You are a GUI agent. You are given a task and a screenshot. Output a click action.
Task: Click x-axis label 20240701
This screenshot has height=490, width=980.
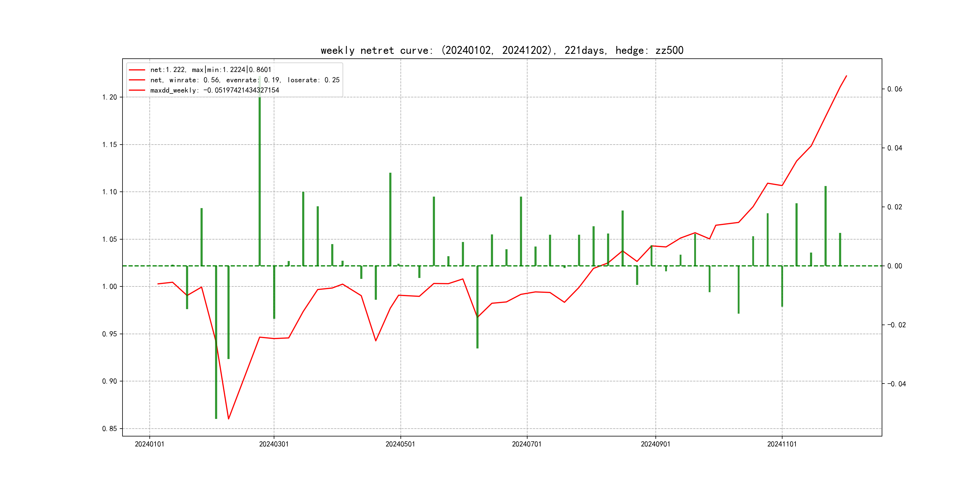click(527, 444)
